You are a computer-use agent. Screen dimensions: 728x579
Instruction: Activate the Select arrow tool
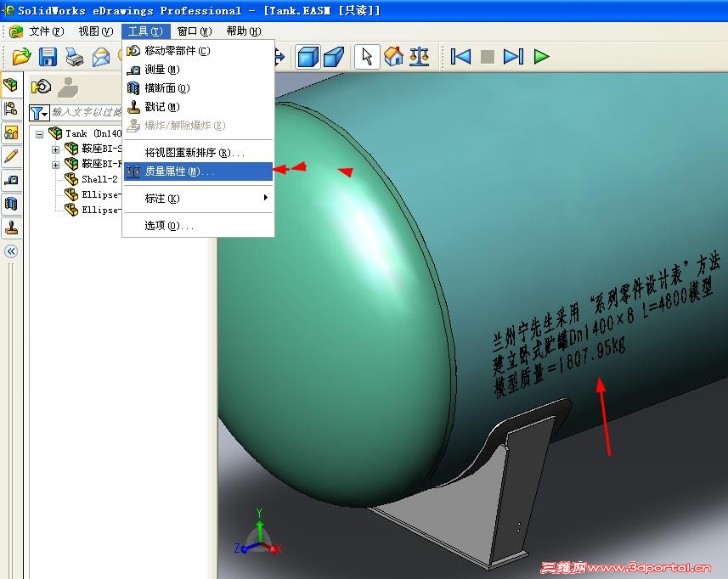(367, 57)
